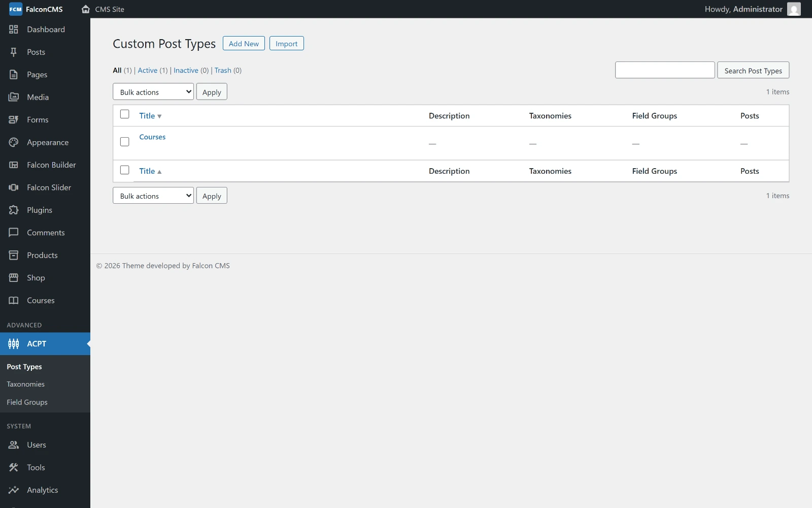Go to Taxonomies submenu
This screenshot has width=812, height=508.
(26, 385)
